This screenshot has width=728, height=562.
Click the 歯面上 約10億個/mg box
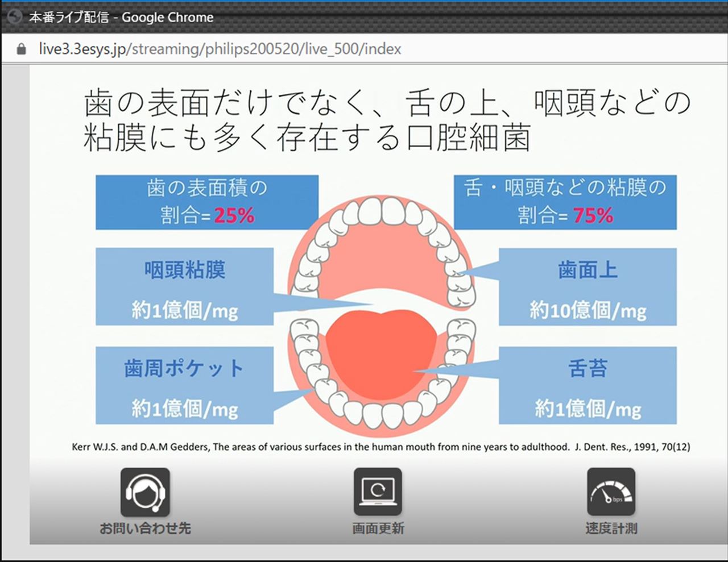click(588, 286)
